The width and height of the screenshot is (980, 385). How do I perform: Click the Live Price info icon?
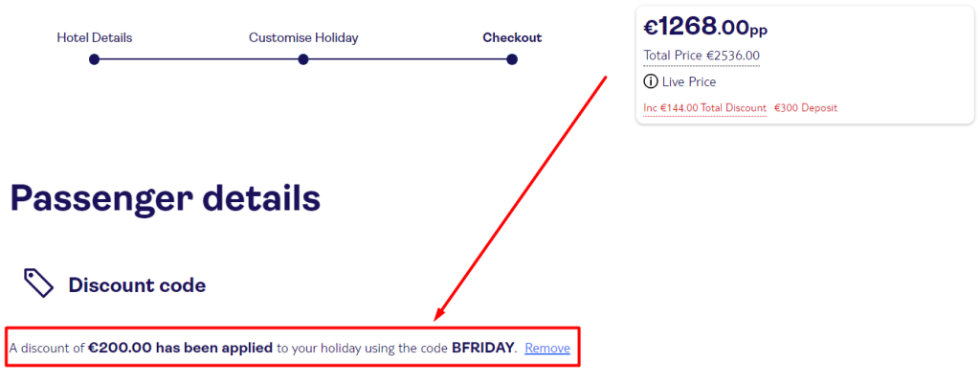(x=651, y=81)
